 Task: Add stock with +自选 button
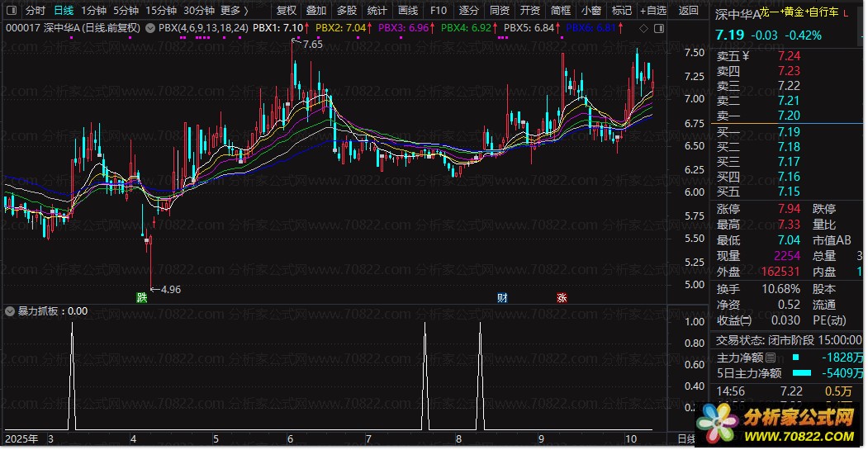(653, 11)
